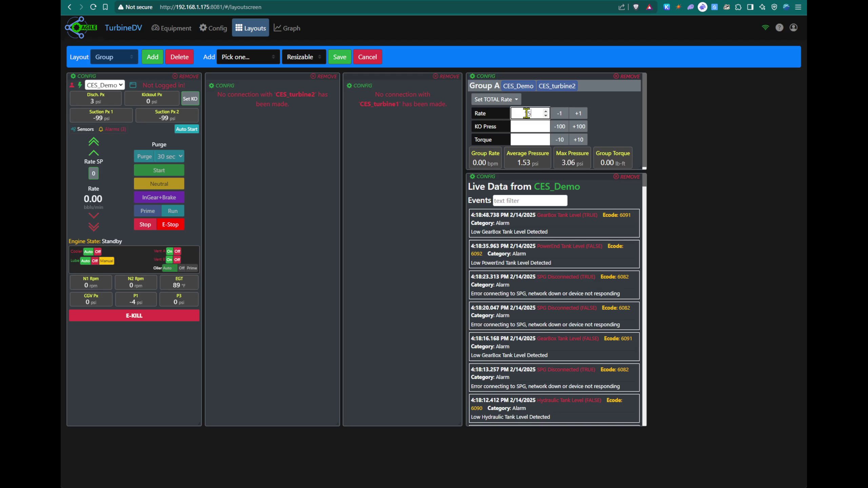The height and width of the screenshot is (488, 868).
Task: Click the green lightning bolt icon
Action: pos(79,85)
